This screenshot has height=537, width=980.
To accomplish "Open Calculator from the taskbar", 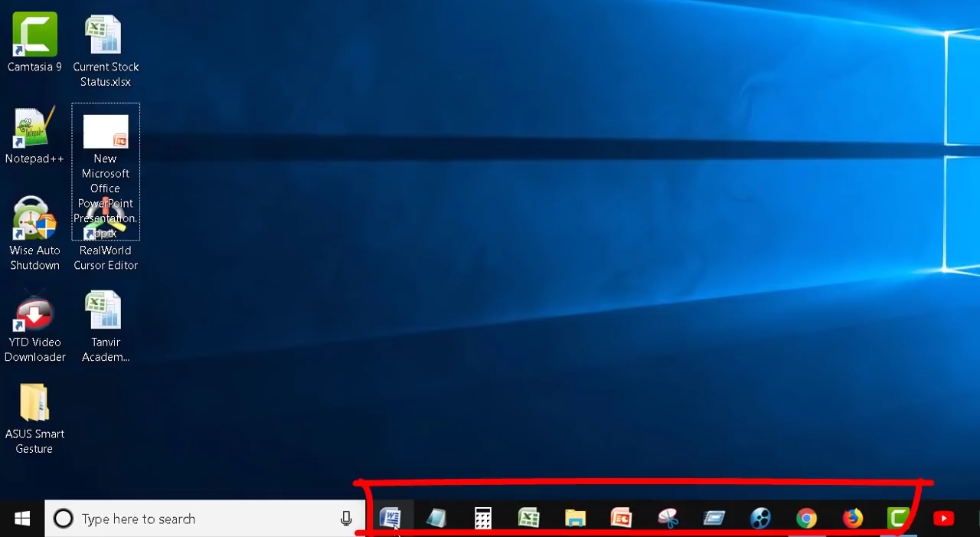I will [483, 519].
